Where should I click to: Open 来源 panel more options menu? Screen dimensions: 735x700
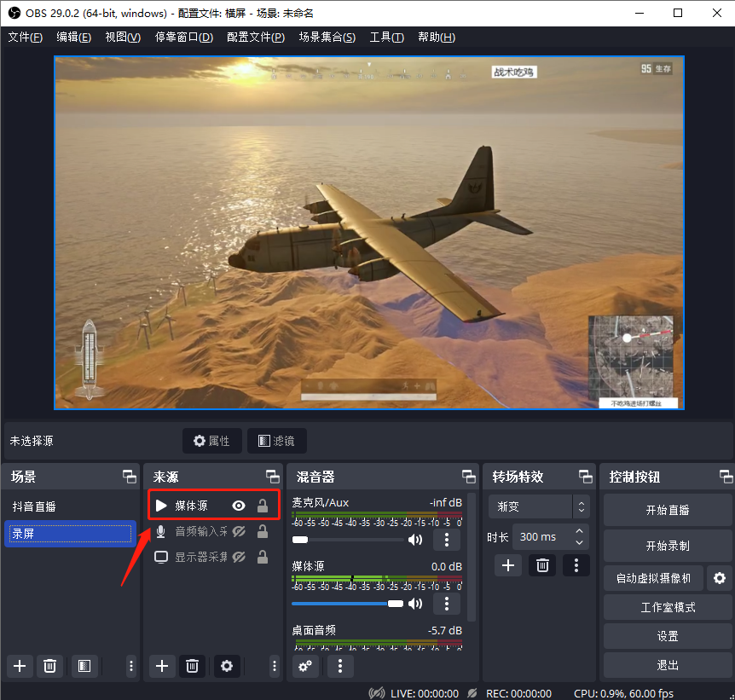275,666
